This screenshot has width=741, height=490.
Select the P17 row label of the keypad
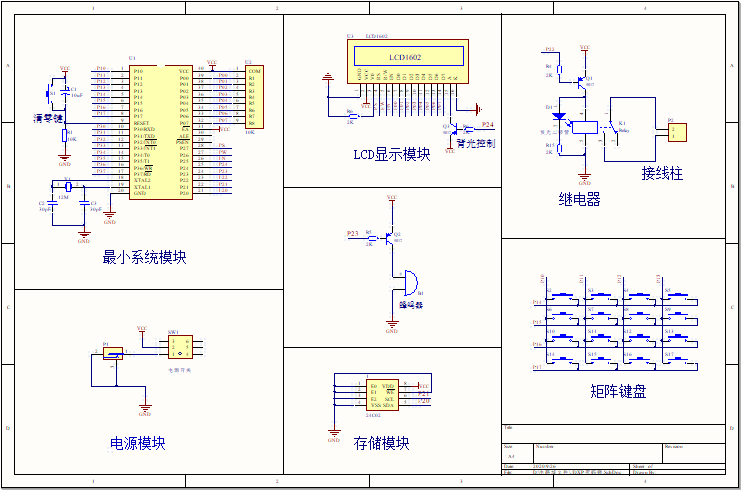click(x=537, y=367)
